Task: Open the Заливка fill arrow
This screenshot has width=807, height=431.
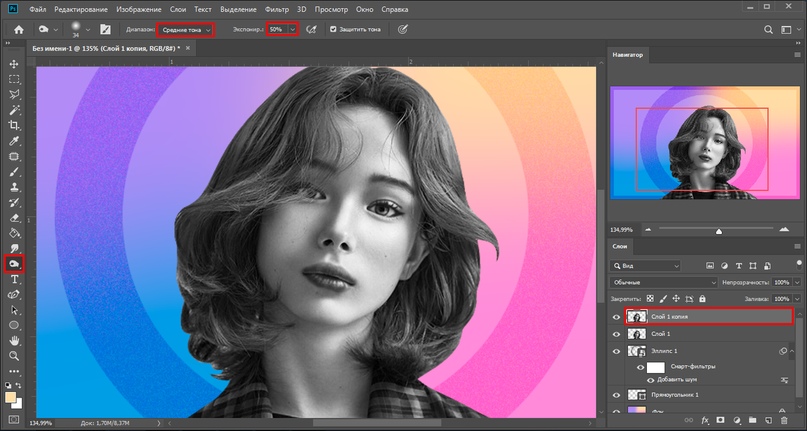Action: [x=797, y=299]
